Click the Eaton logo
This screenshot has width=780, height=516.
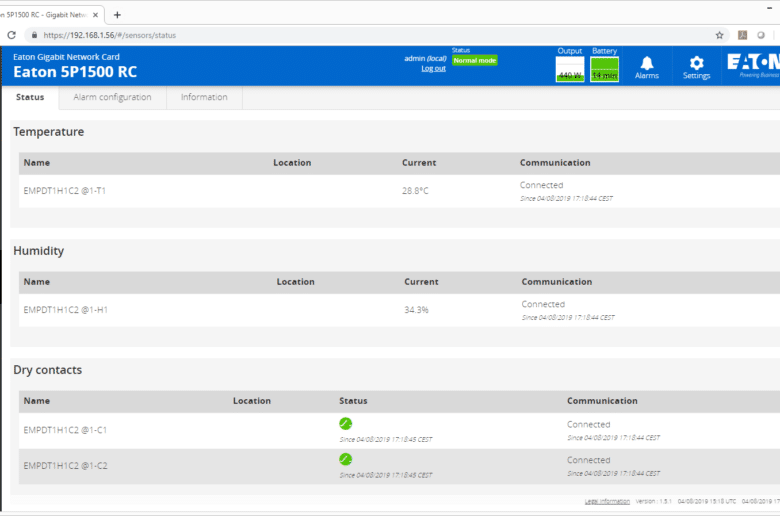[753, 65]
